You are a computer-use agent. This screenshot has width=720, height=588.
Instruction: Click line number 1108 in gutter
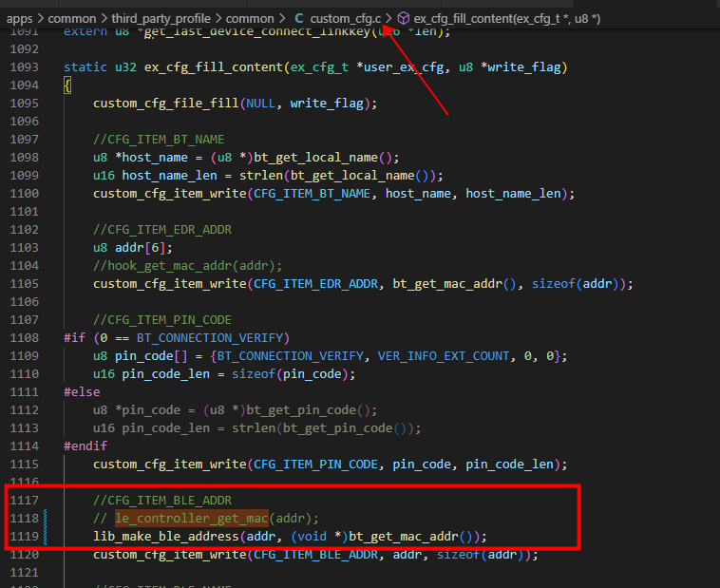tap(24, 337)
